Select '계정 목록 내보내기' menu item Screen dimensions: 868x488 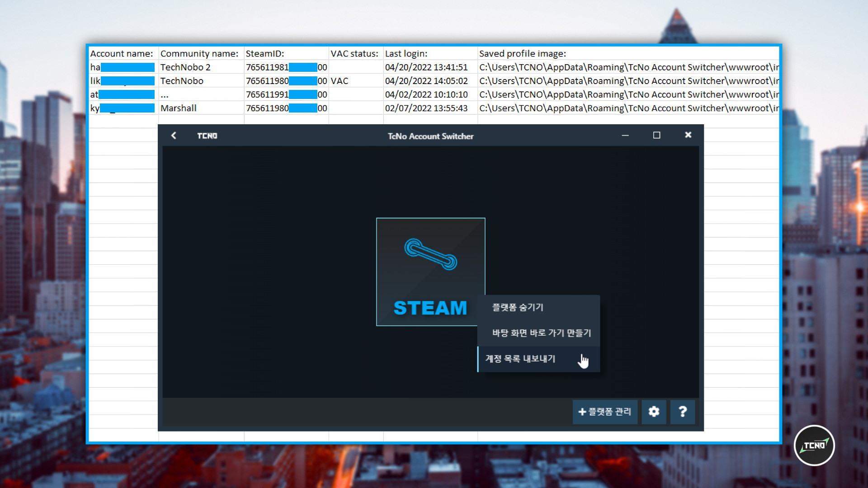(520, 359)
